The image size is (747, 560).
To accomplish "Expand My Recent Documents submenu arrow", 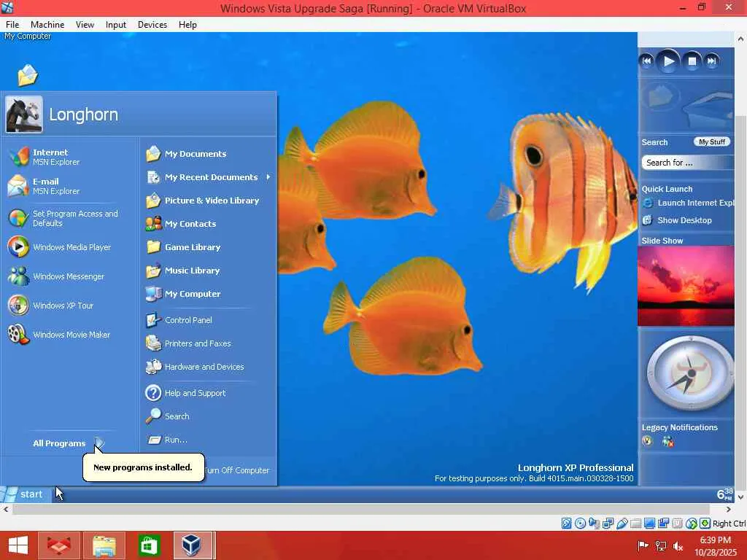I will click(268, 177).
